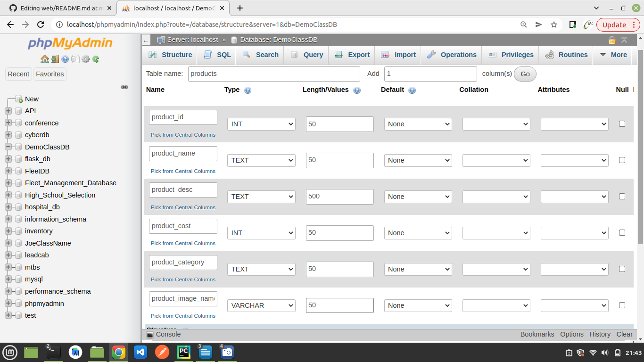
Task: Launch Firefox from the taskbar
Action: pyautogui.click(x=162, y=352)
